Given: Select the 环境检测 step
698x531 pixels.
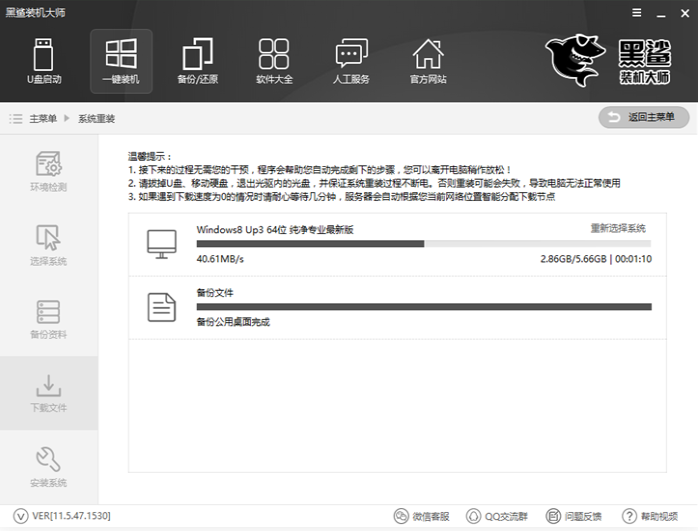Looking at the screenshot, I should [x=49, y=171].
